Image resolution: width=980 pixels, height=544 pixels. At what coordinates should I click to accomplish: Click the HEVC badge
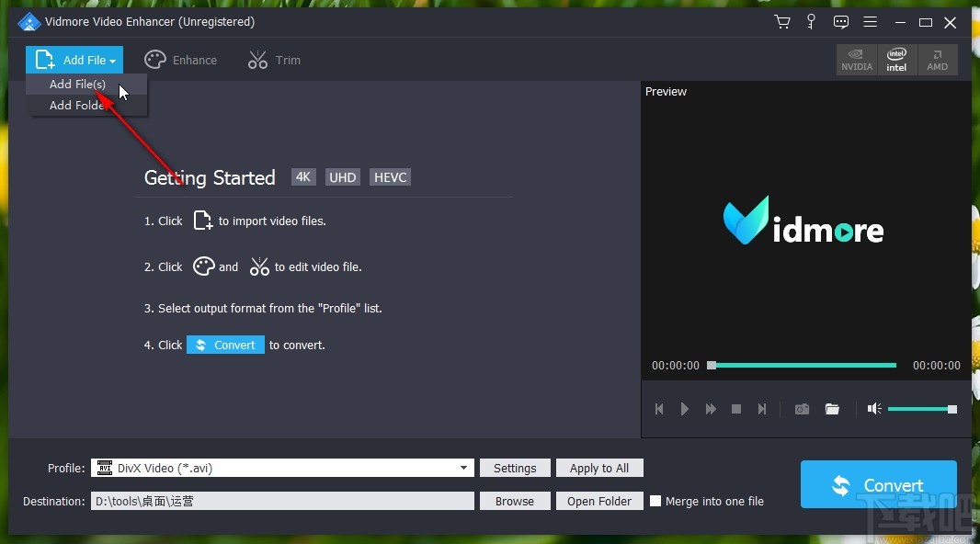coord(390,177)
